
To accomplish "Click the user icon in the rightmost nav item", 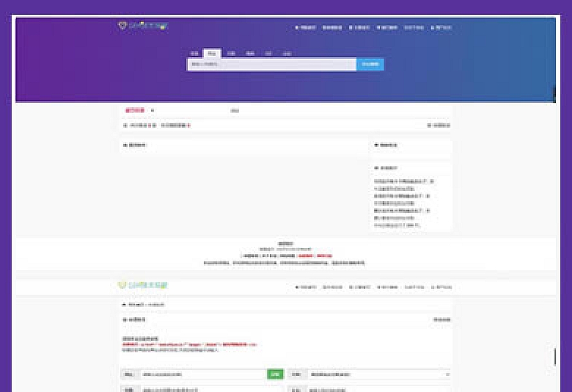I will click(x=434, y=27).
